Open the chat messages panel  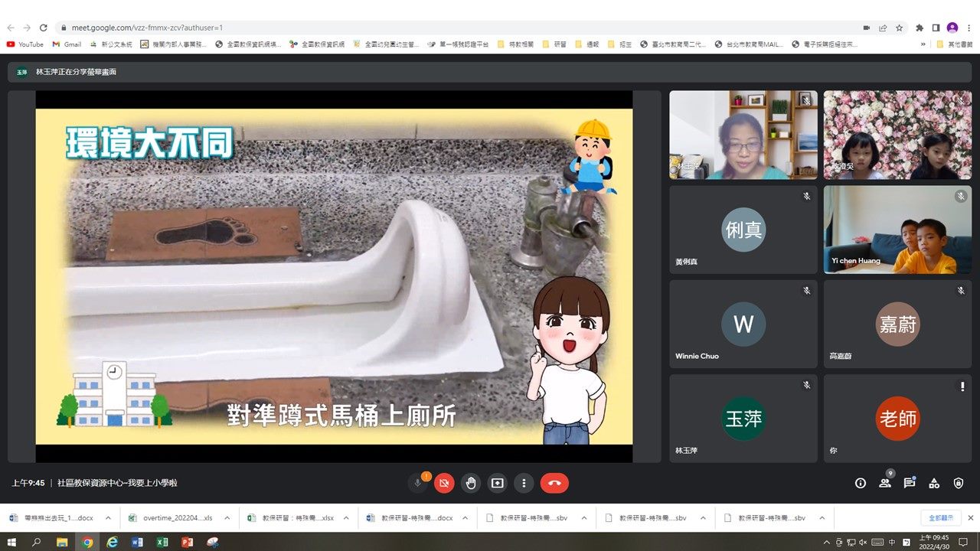point(910,483)
